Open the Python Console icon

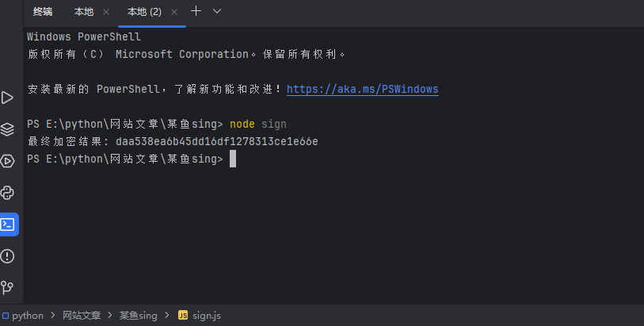[x=8, y=193]
